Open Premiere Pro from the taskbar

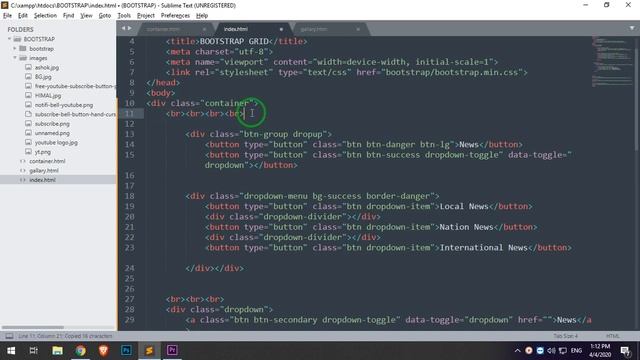click(x=172, y=351)
